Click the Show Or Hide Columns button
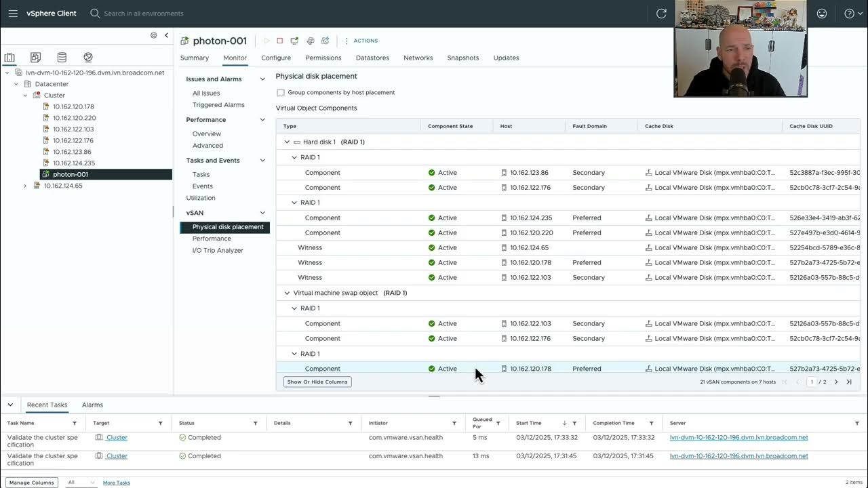868x488 pixels. click(317, 382)
